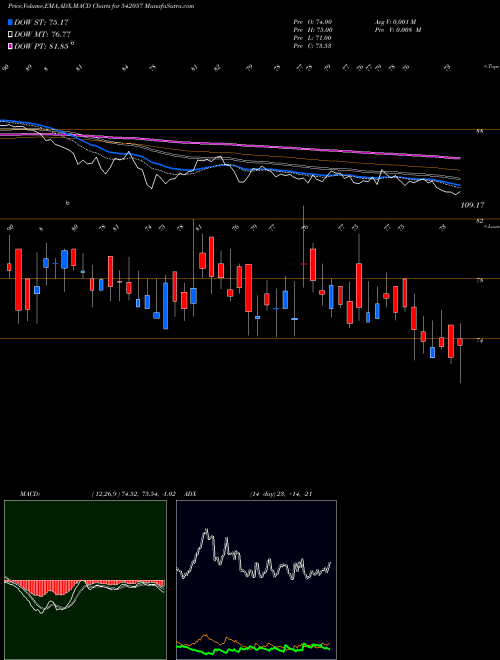
Task: Click the ADX panel title
Action: tap(190, 494)
